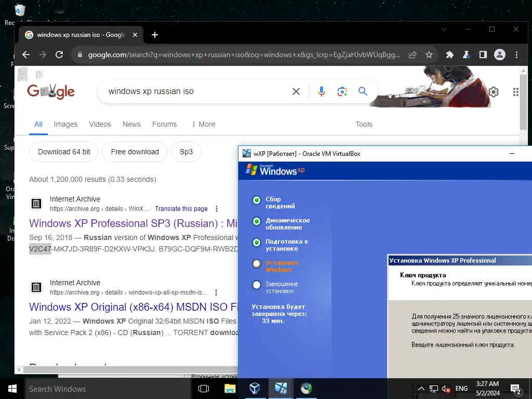The width and height of the screenshot is (532, 399).
Task: Open Chrome-like browser taskbar icon
Action: point(306,389)
